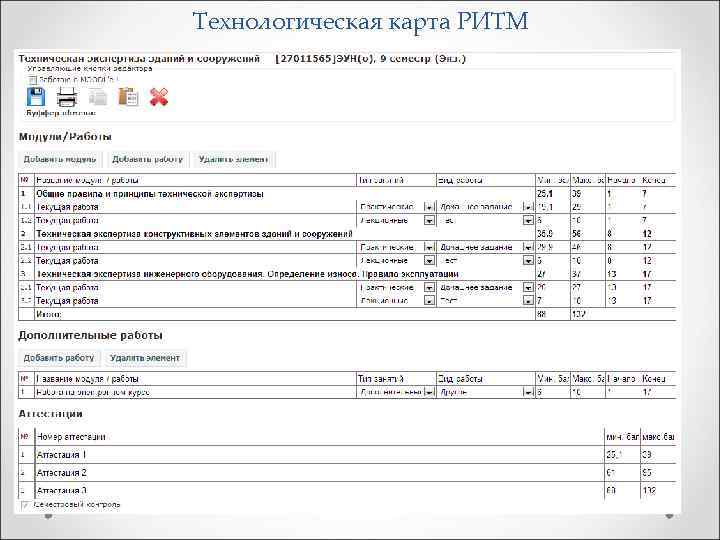Image resolution: width=720 pixels, height=540 pixels.
Task: Click Добавить работу under Модули/Работы
Action: click(147, 159)
